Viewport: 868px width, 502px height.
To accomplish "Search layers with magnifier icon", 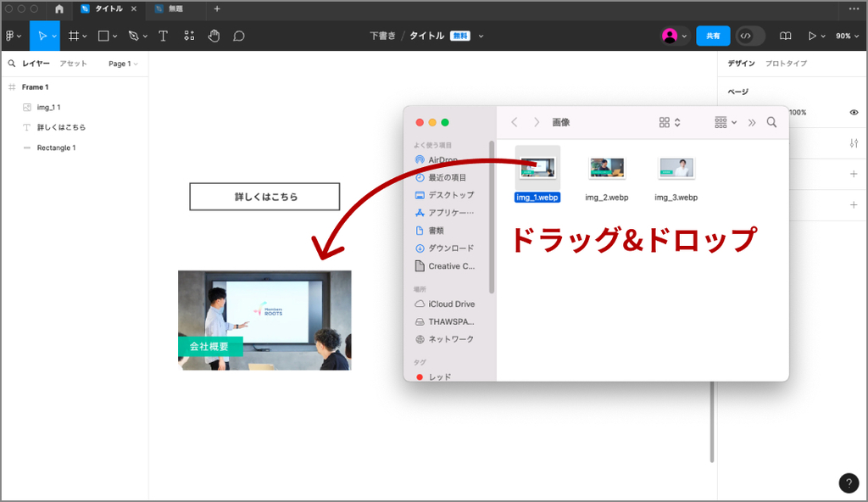I will coord(12,64).
